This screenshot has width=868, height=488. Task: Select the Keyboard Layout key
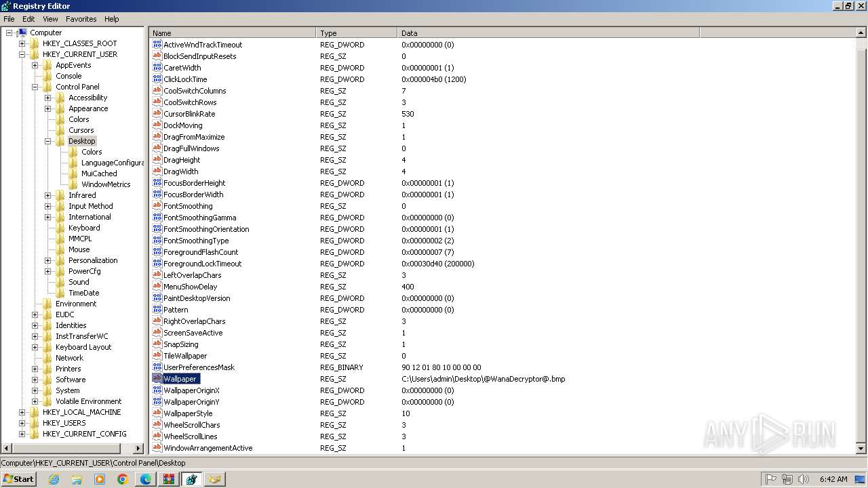pos(83,347)
